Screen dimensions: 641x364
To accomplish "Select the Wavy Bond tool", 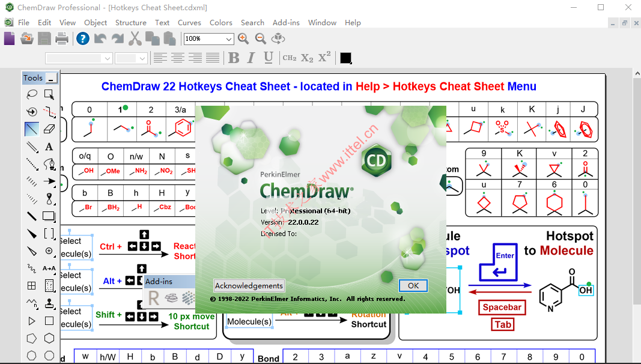I will (31, 268).
